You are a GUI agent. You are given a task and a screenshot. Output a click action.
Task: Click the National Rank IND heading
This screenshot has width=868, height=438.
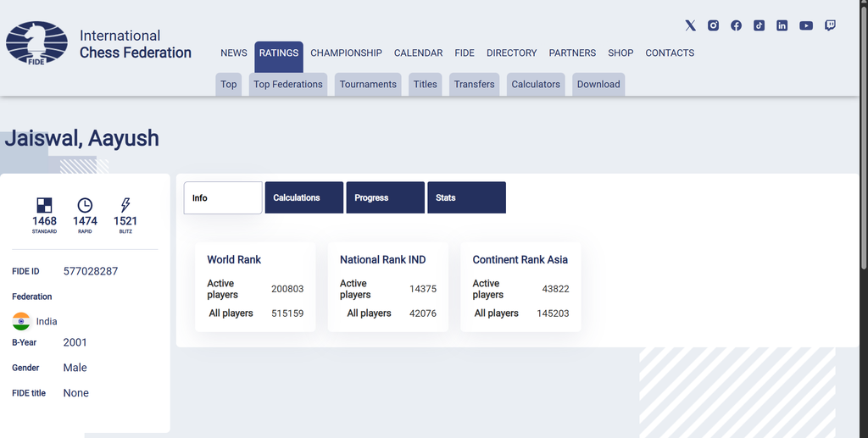(382, 259)
